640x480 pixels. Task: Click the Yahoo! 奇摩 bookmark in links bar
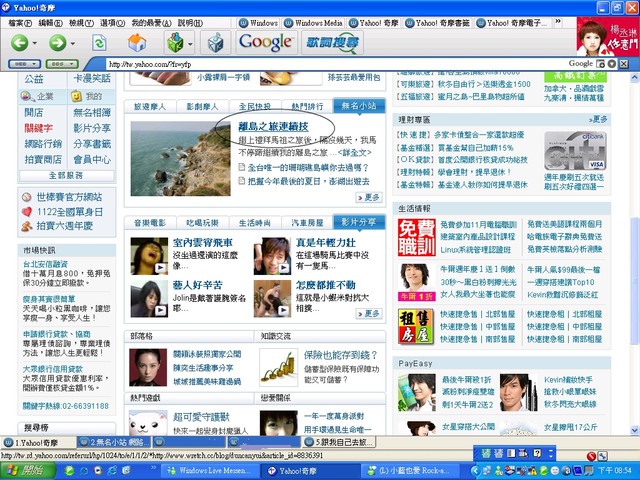tap(374, 23)
